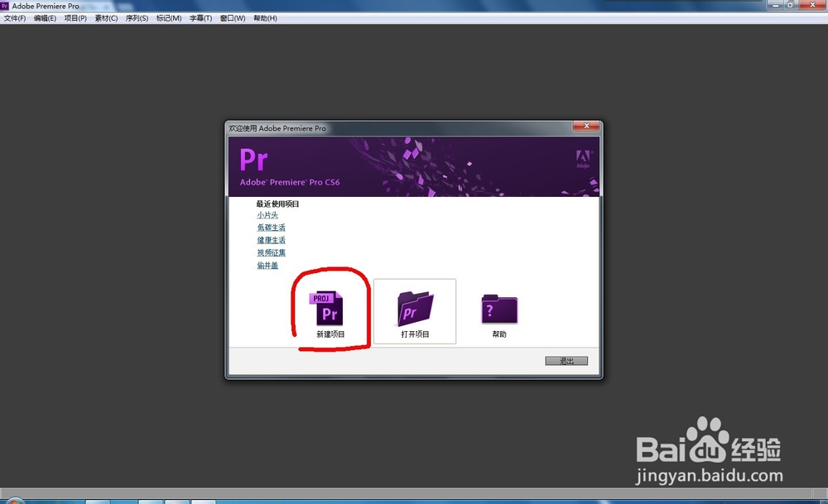Image resolution: width=828 pixels, height=504 pixels.
Task: Open the 编辑(E) menu
Action: pos(45,18)
